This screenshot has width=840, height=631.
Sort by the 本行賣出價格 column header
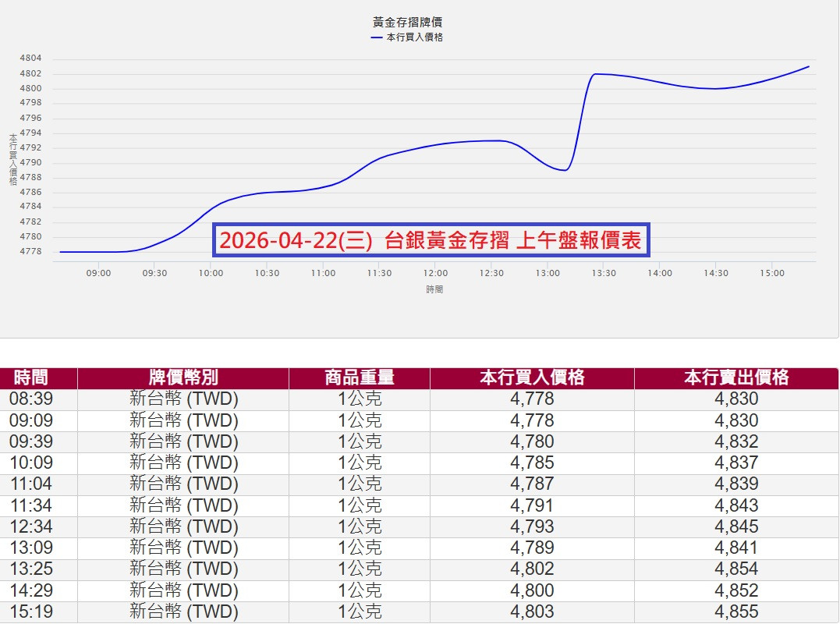tap(738, 378)
